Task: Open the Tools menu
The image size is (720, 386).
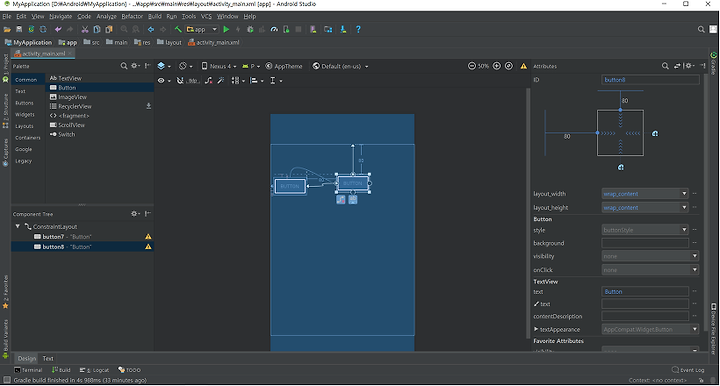Action: (x=189, y=16)
